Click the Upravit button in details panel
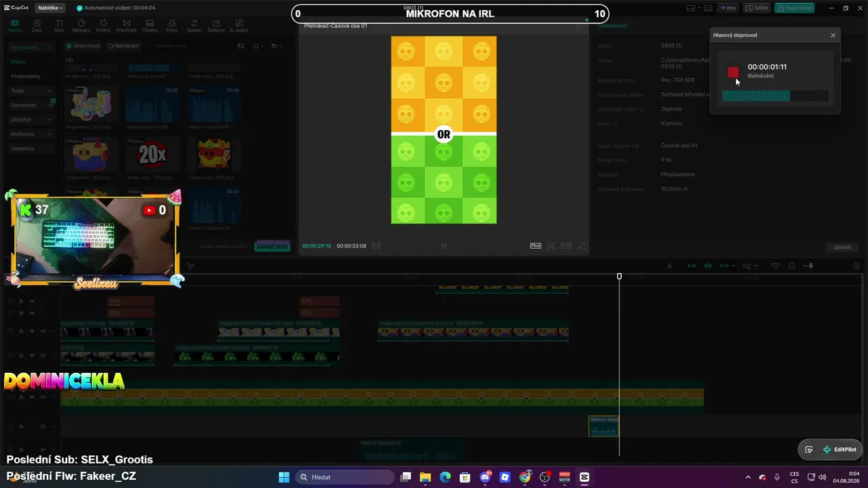Viewport: 868px width, 488px height. [x=842, y=247]
